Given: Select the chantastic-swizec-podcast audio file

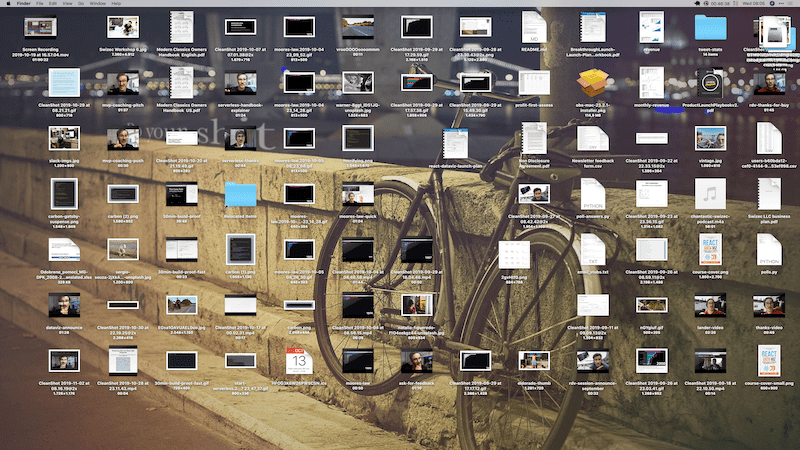Looking at the screenshot, I should click(x=711, y=194).
